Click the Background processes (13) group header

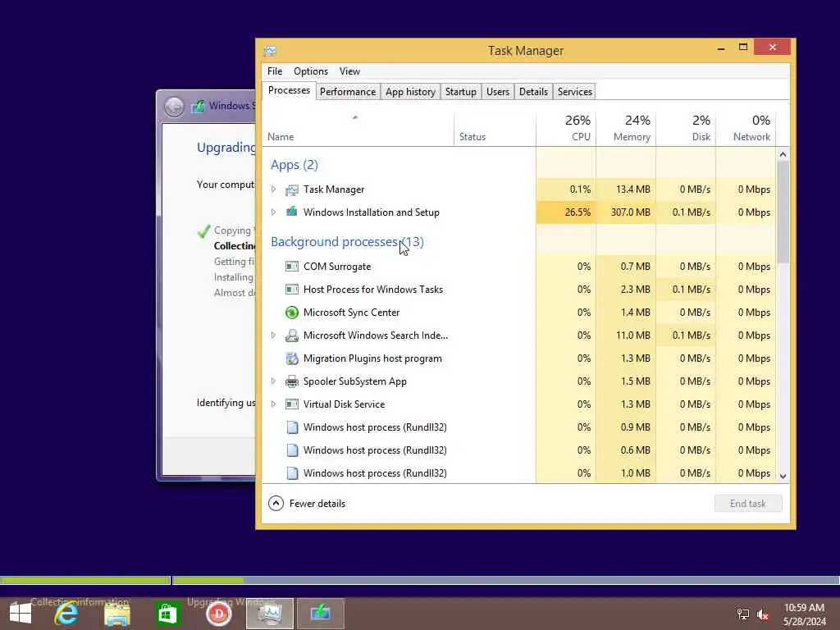(347, 242)
